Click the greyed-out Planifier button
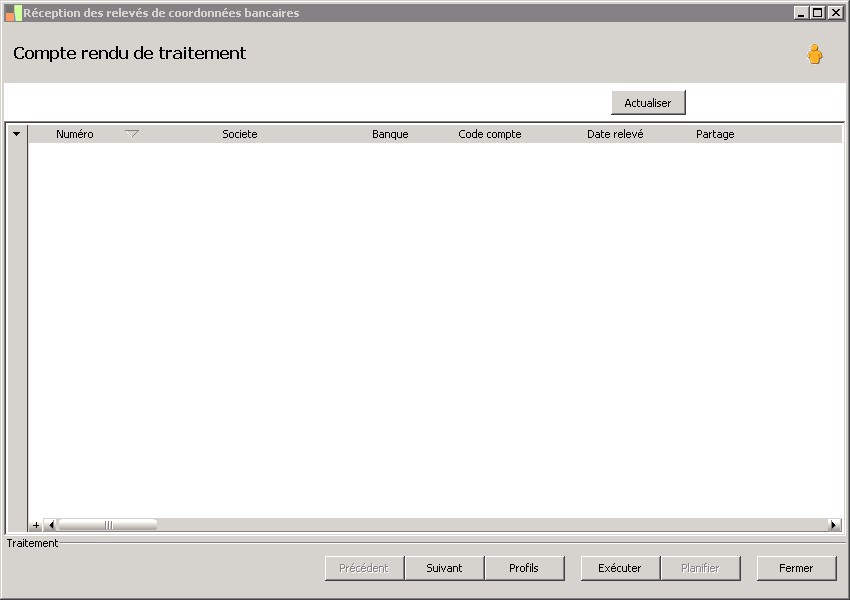The image size is (850, 600). [700, 568]
